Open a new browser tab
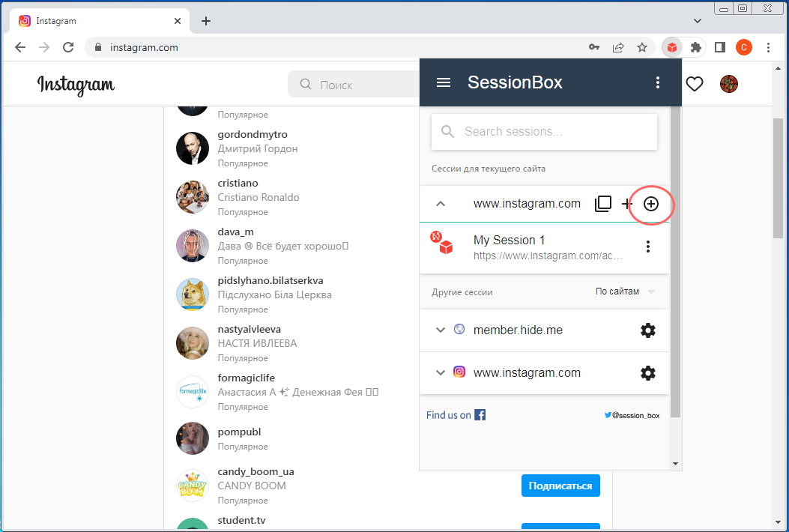 (206, 21)
